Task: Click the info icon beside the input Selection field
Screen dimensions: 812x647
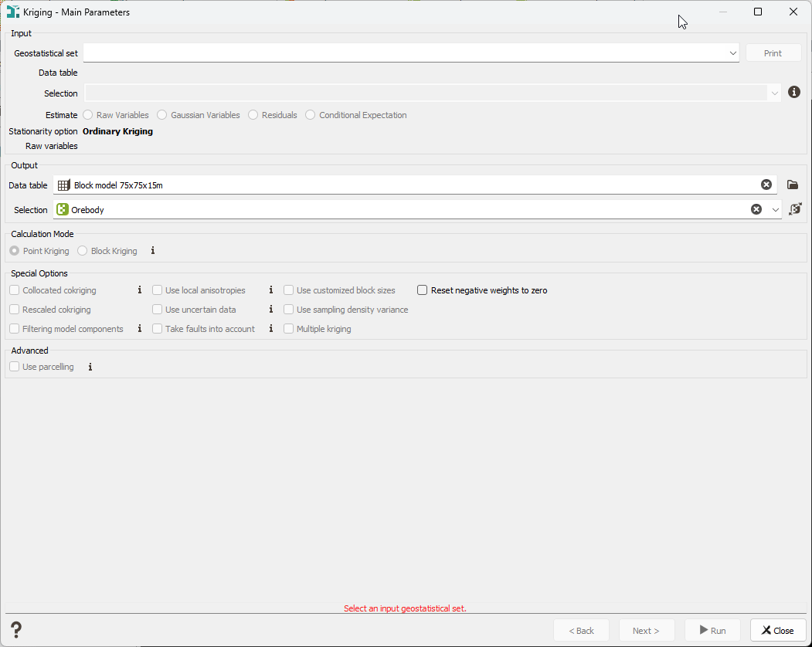Action: (794, 92)
